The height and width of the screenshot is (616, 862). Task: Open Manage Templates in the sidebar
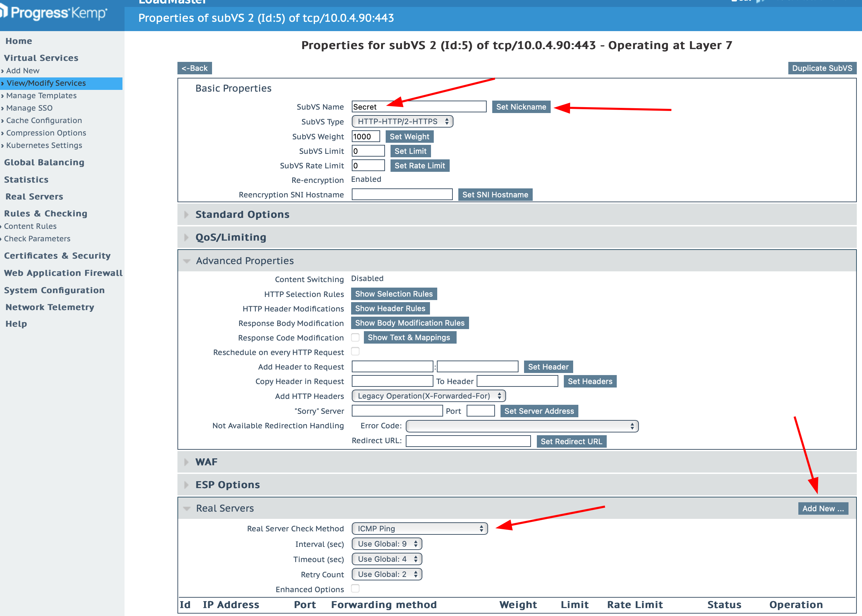click(x=41, y=96)
